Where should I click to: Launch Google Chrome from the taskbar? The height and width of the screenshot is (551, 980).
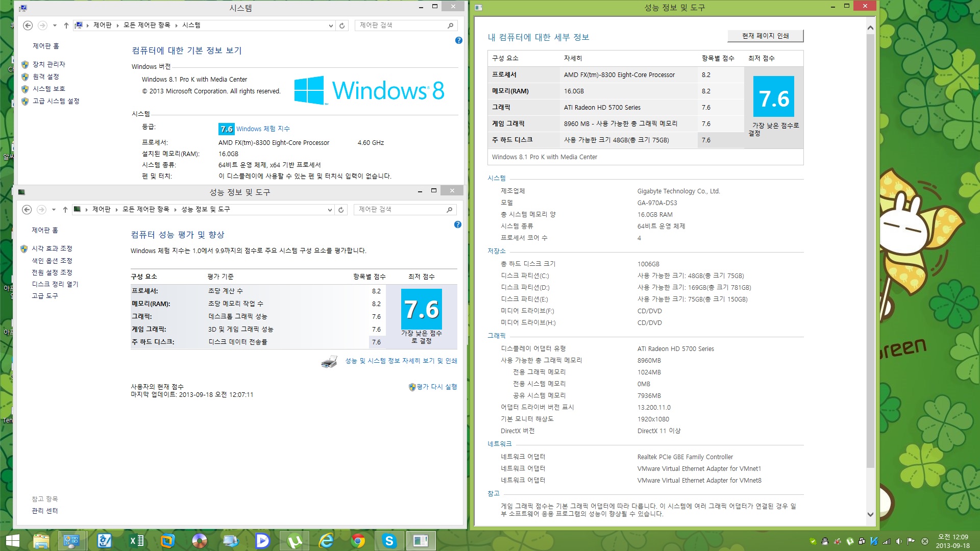pyautogui.click(x=358, y=541)
